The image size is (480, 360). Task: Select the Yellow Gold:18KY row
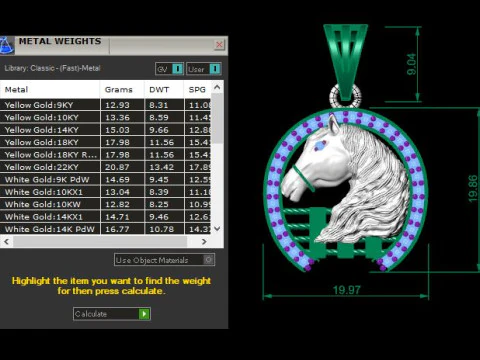(x=105, y=142)
